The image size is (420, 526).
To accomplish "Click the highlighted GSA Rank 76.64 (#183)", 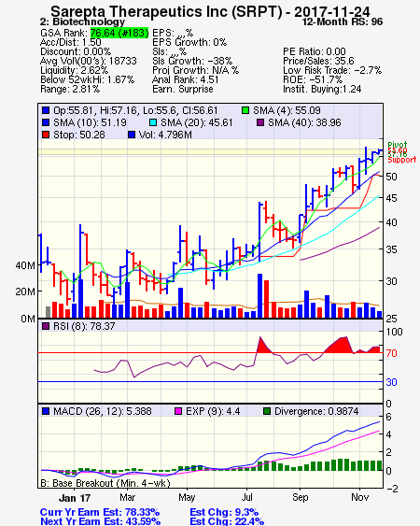I will click(x=119, y=33).
